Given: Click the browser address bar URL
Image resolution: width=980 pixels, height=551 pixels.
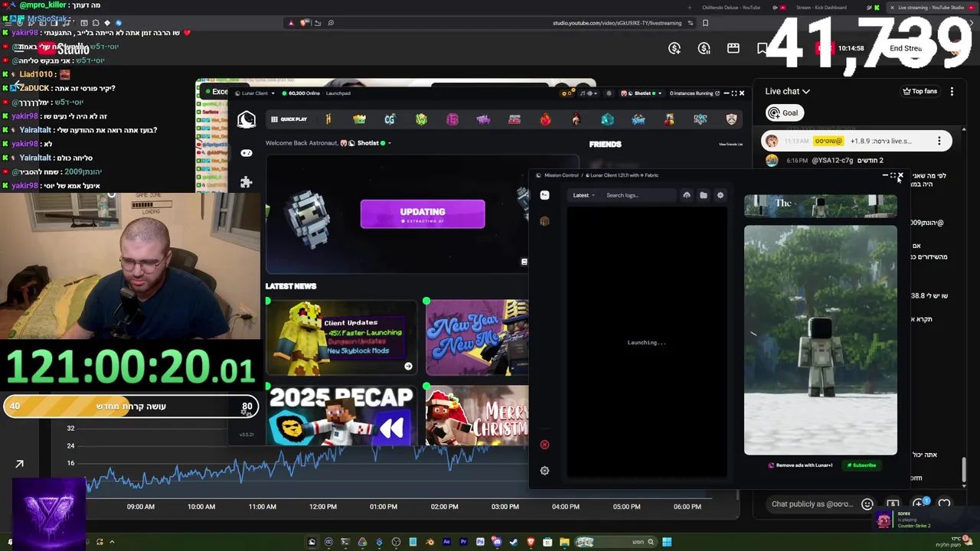Looking at the screenshot, I should [x=616, y=23].
